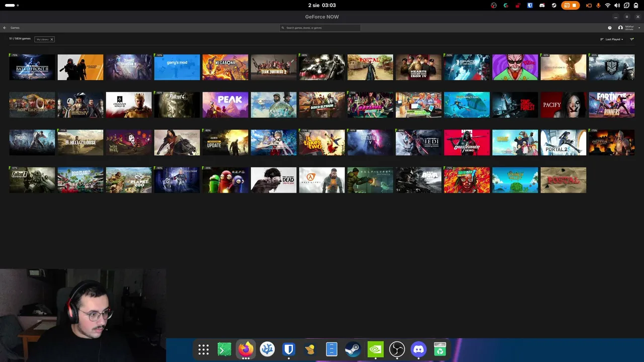Select the Hell Let Loose tile

[x=80, y=143]
